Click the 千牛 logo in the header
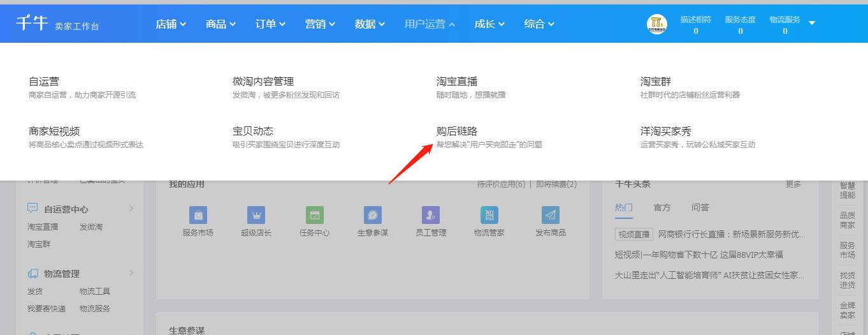This screenshot has width=868, height=335. (32, 23)
